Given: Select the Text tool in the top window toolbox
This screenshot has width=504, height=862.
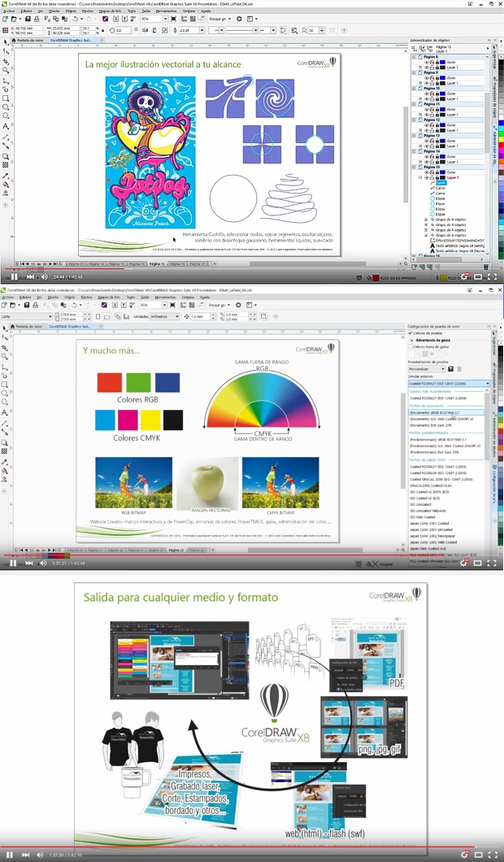Looking at the screenshot, I should click(6, 127).
